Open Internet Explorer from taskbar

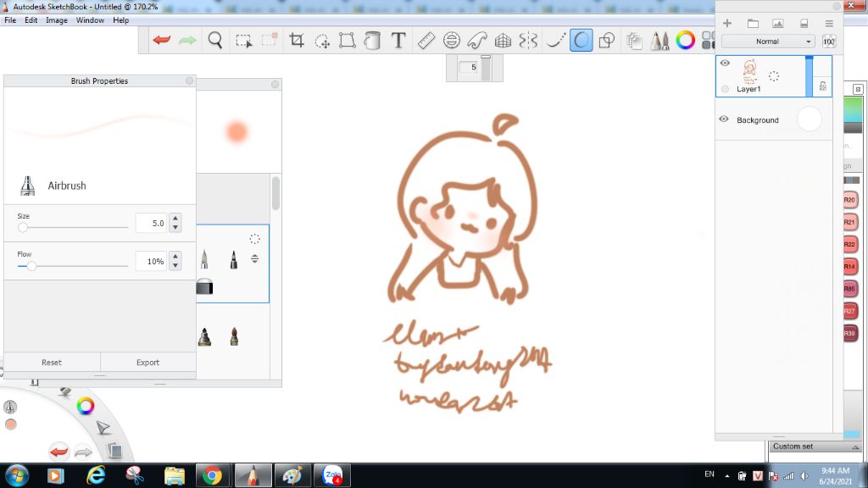pyautogui.click(x=96, y=475)
